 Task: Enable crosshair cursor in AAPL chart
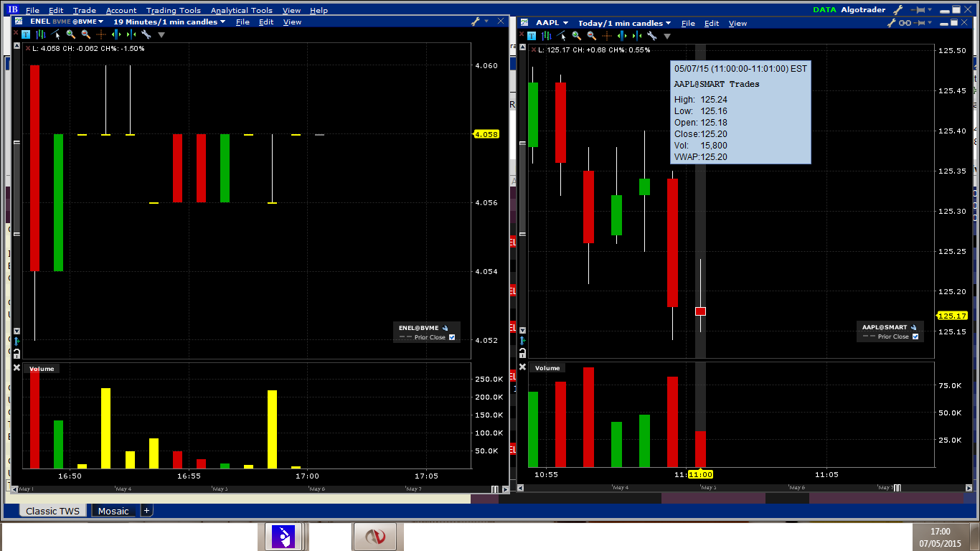point(607,36)
